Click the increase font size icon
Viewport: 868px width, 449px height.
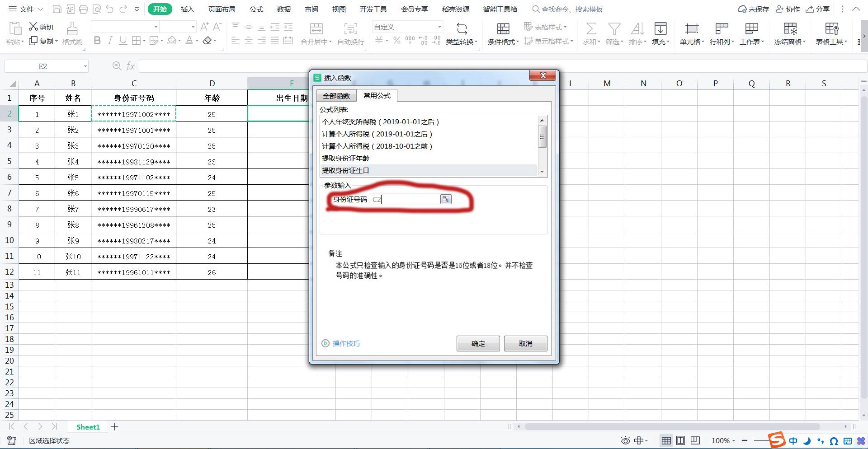[204, 27]
